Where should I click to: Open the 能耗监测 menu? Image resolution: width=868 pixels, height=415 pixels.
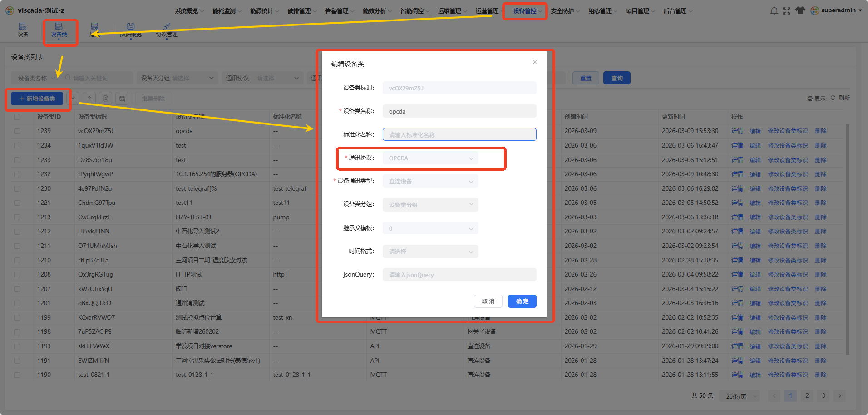click(x=227, y=11)
